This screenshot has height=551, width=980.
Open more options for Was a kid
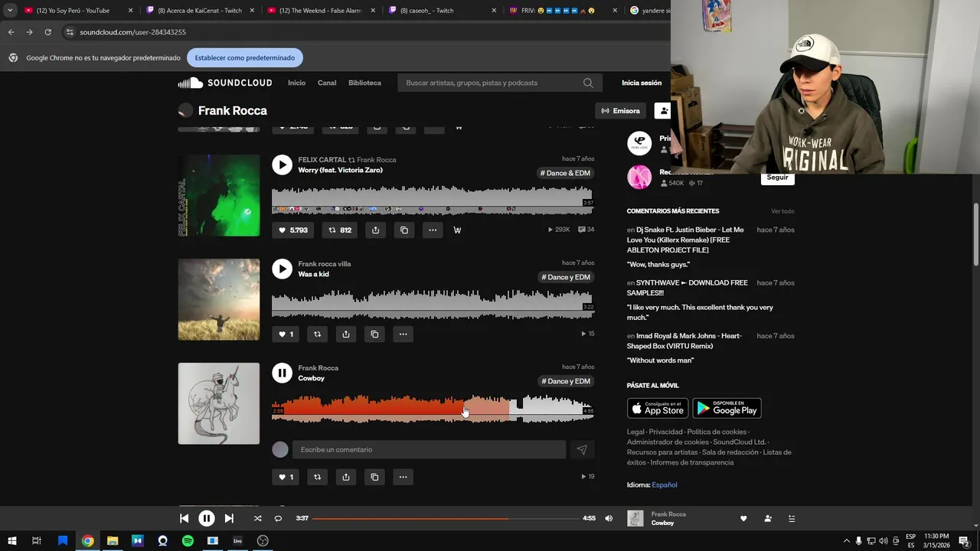[403, 334]
